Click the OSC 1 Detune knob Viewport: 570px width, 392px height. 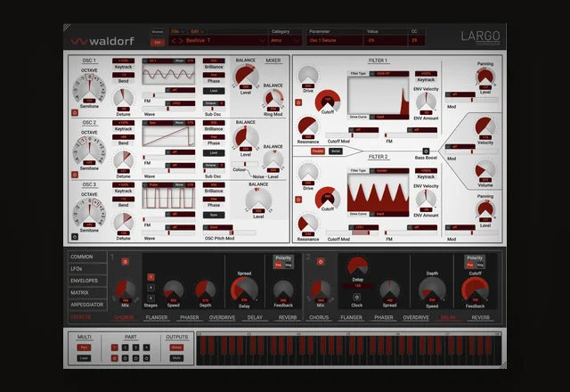click(x=123, y=98)
